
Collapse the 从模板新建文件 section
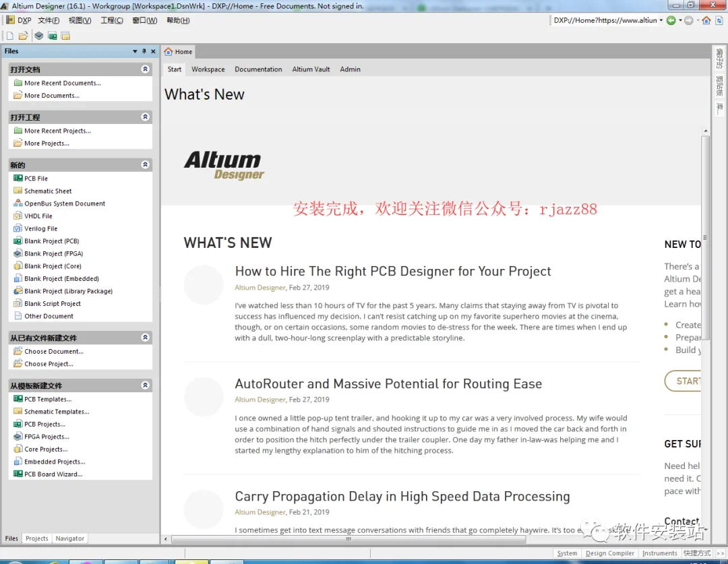146,385
